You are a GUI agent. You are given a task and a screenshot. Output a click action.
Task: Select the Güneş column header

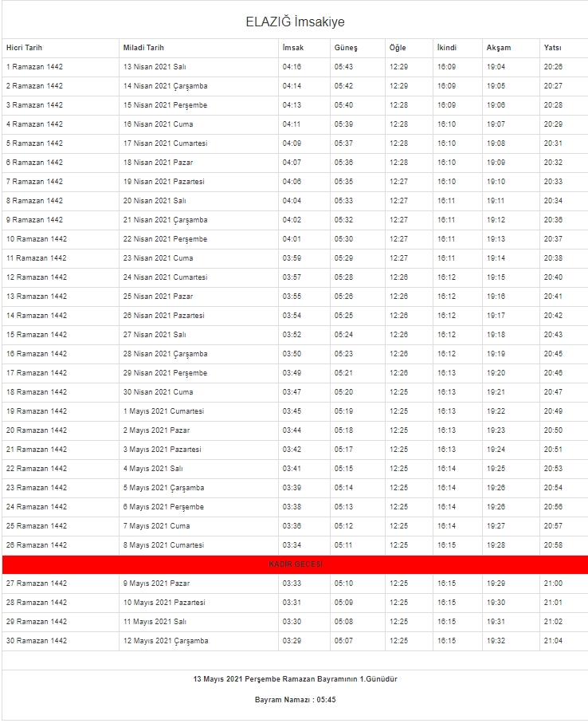[x=346, y=48]
